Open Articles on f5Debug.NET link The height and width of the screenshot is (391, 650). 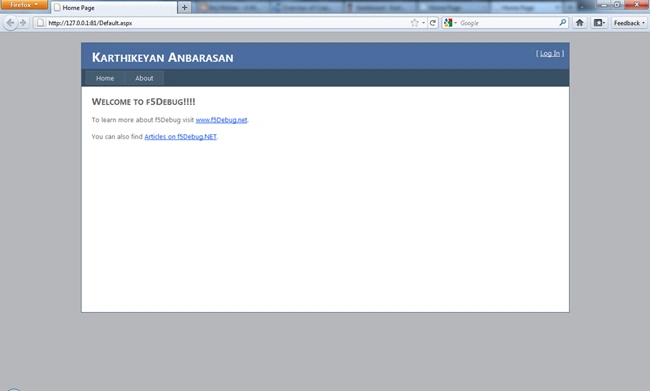click(180, 136)
